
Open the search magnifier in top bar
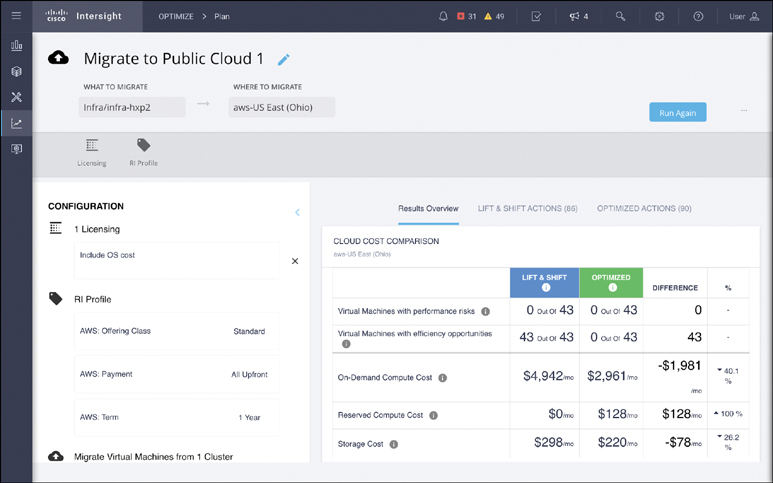[x=621, y=16]
